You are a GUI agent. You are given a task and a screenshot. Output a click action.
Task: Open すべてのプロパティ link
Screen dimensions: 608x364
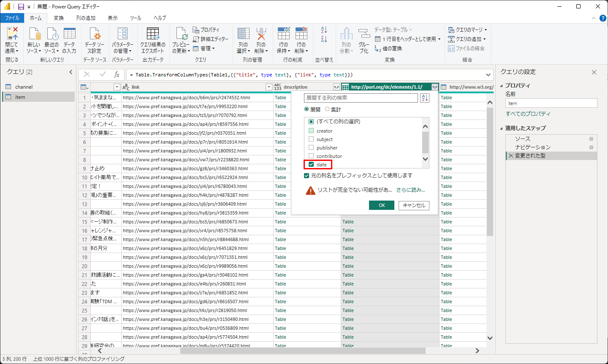pos(528,114)
